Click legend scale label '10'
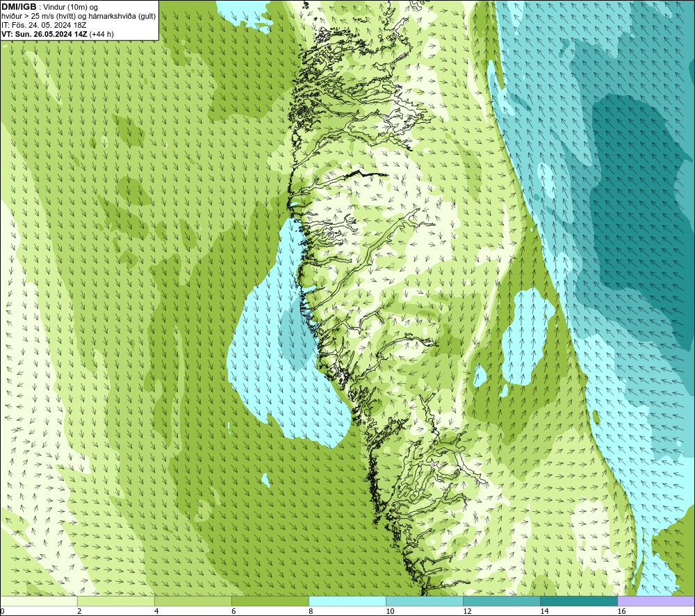Screen dimensions: 695x616 pos(390,612)
